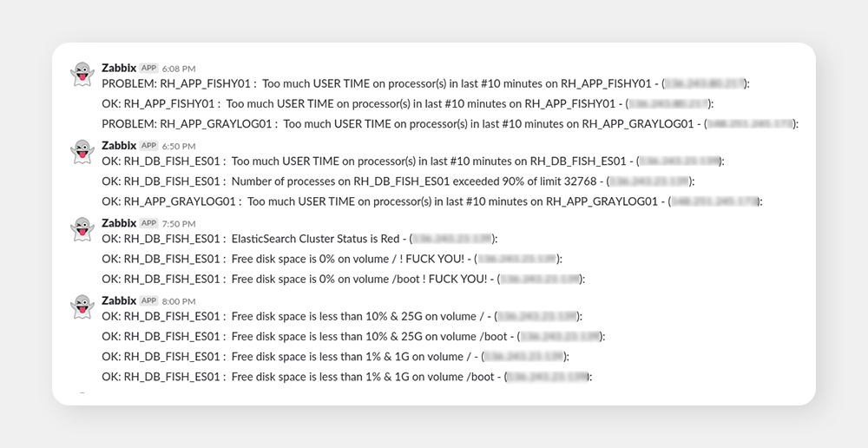This screenshot has height=448, width=868.
Task: Open the Zabbix sender name at 6:50 PM
Action: click(x=119, y=146)
